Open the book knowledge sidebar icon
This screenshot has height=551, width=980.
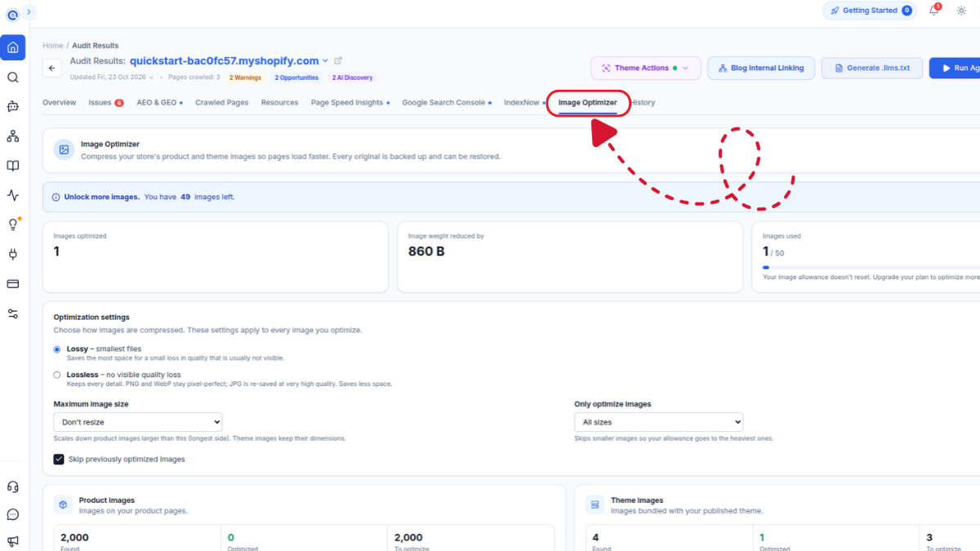pyautogui.click(x=13, y=166)
